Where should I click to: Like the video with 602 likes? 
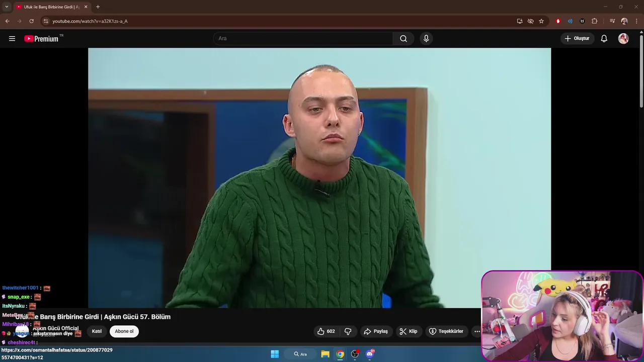[x=326, y=331]
